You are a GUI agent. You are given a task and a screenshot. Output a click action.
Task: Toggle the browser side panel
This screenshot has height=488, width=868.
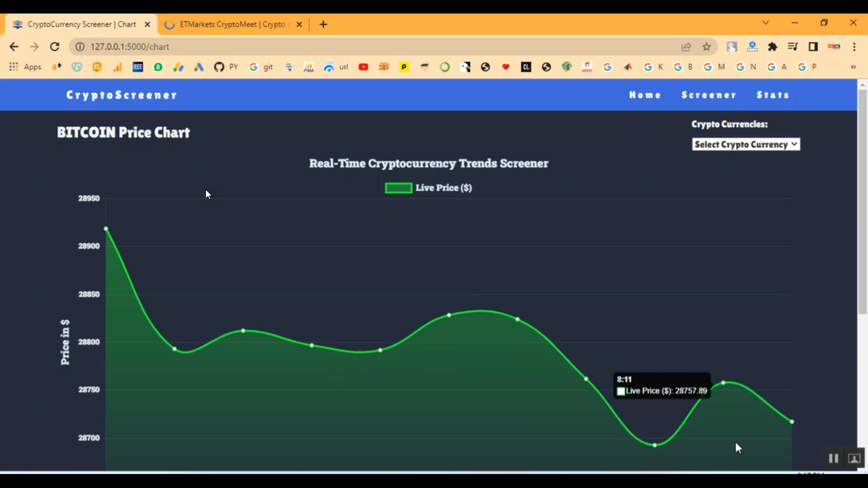tap(813, 47)
